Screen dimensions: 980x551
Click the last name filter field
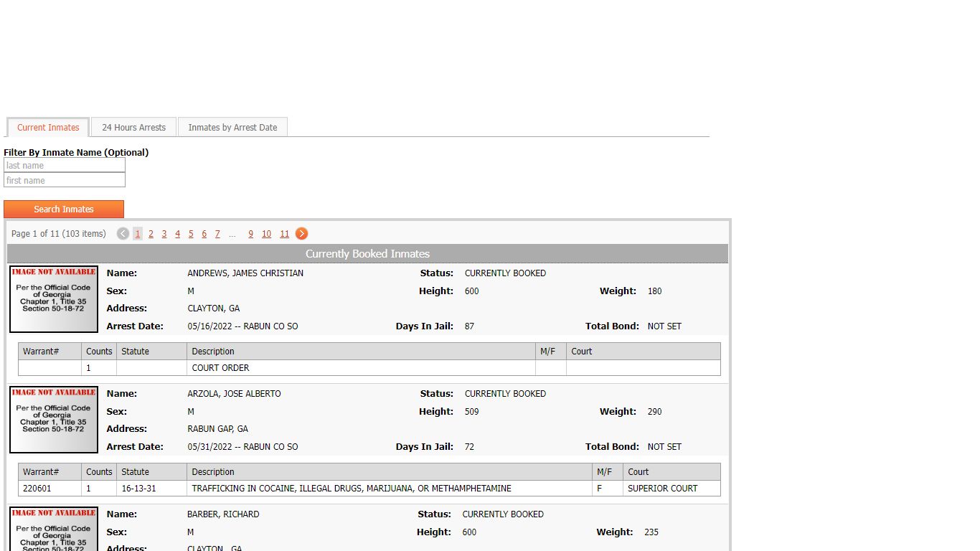pos(65,166)
